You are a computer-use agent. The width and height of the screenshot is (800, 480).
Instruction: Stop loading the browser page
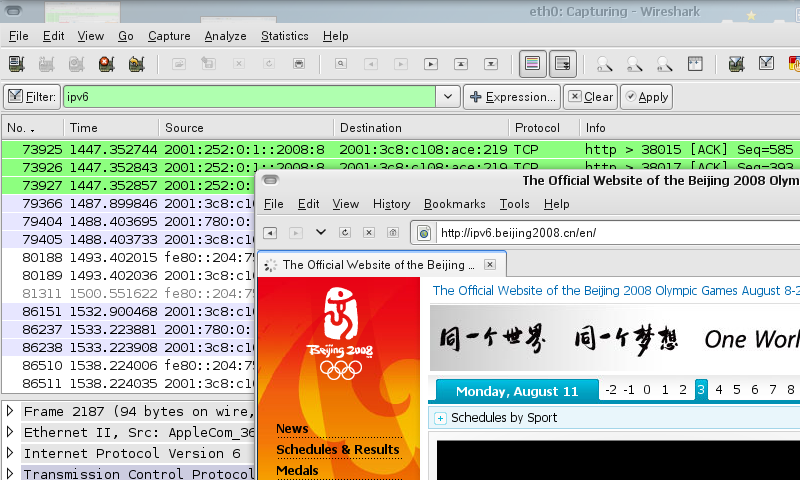(x=369, y=233)
